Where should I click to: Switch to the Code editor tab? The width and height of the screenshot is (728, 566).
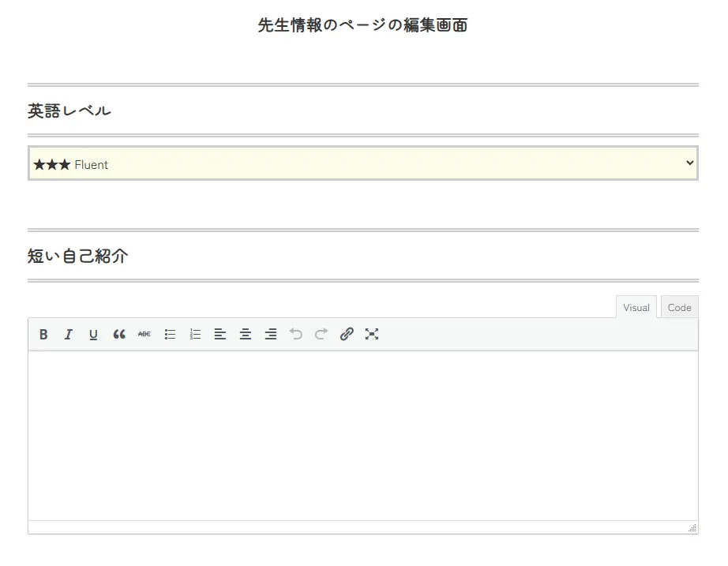(679, 307)
